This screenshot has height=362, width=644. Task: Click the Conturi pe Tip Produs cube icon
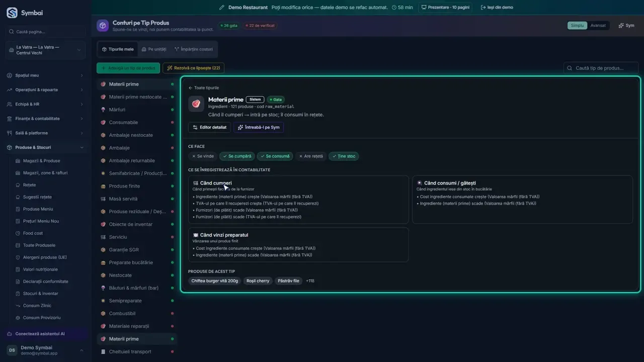point(103,26)
